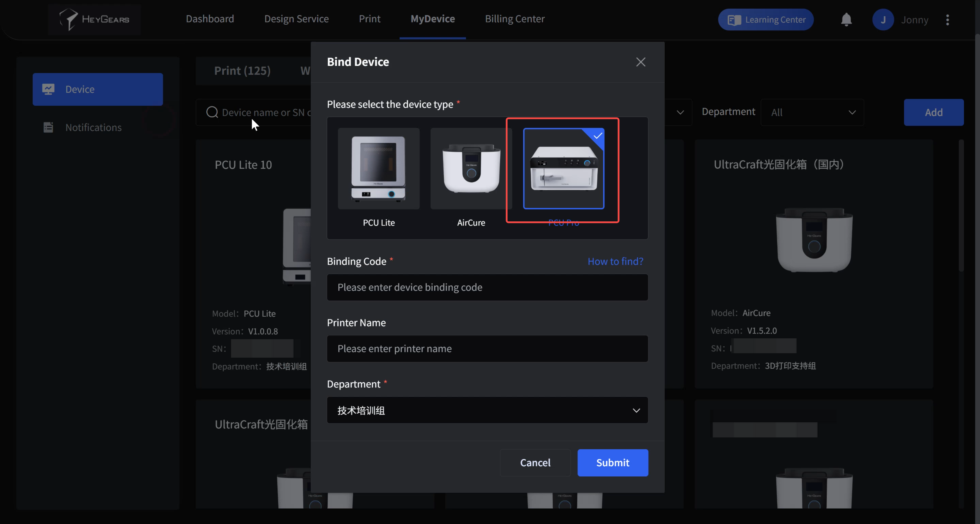The height and width of the screenshot is (524, 980).
Task: Click the device list scrollbar
Action: pos(961,206)
